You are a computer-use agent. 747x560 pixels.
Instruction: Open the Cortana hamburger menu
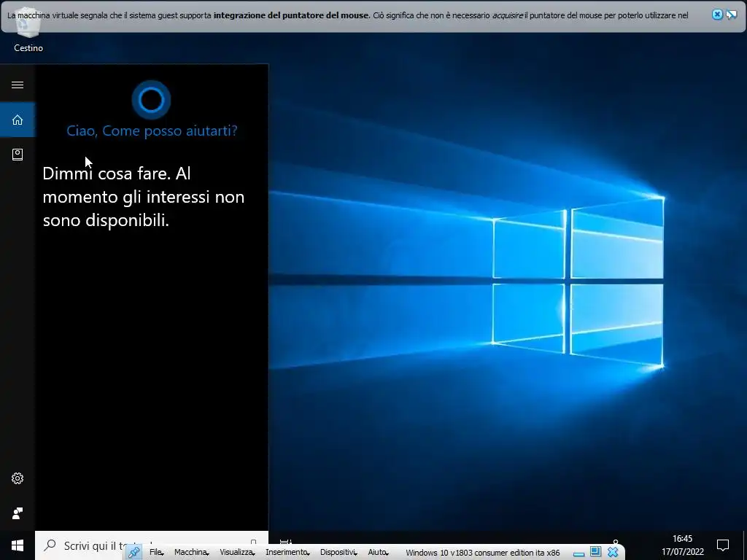18,85
